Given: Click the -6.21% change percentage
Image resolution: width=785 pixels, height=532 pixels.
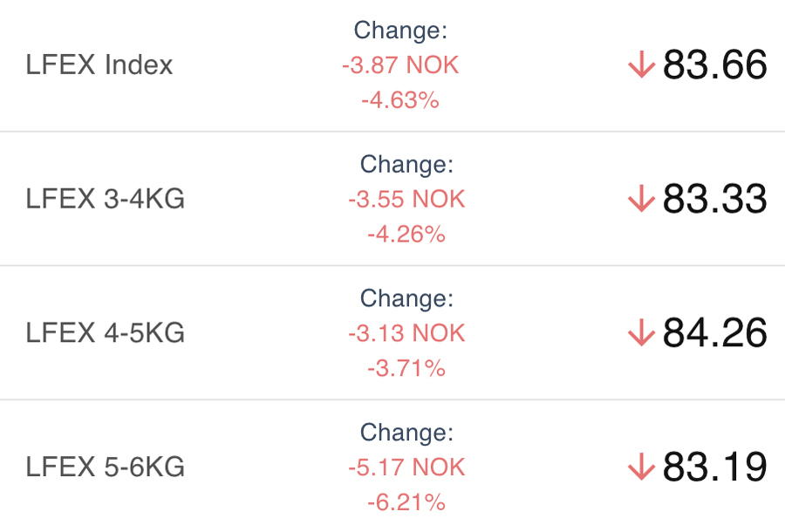Looking at the screenshot, I should click(406, 502).
